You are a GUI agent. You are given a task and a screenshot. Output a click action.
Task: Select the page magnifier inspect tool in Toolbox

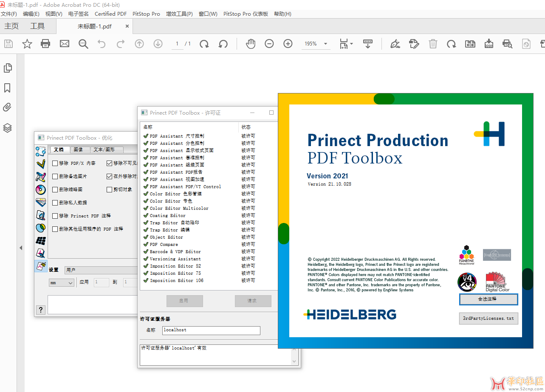41,215
